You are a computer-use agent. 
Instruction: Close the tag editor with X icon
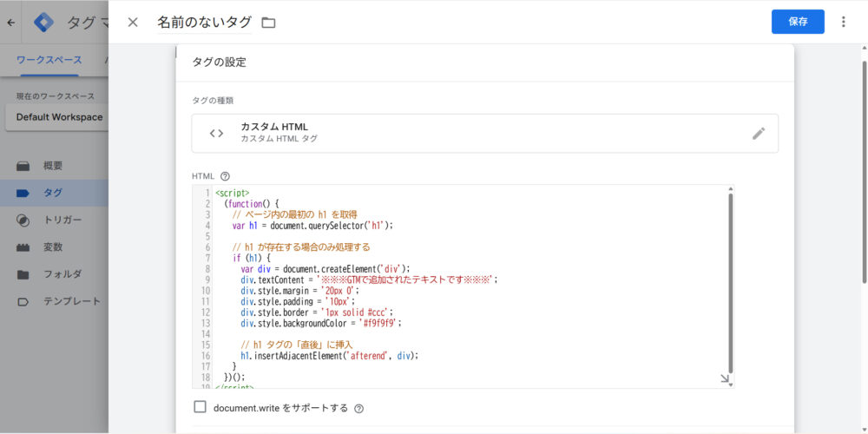[x=133, y=22]
